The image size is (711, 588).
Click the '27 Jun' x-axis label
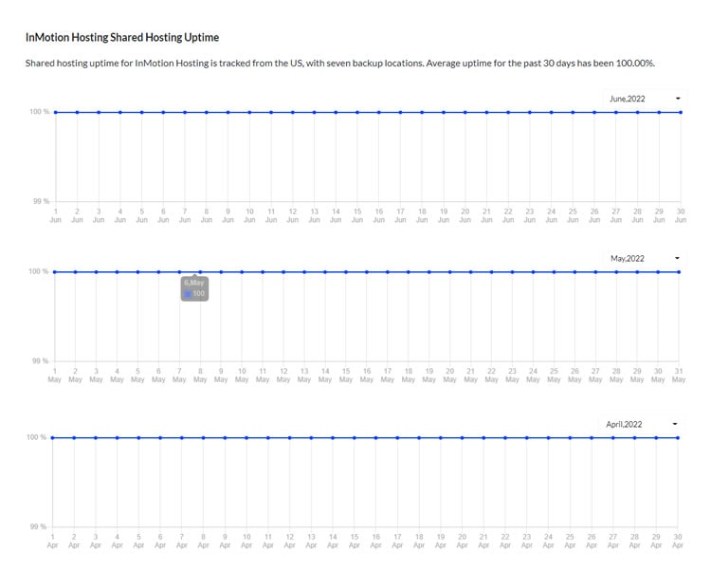point(616,215)
